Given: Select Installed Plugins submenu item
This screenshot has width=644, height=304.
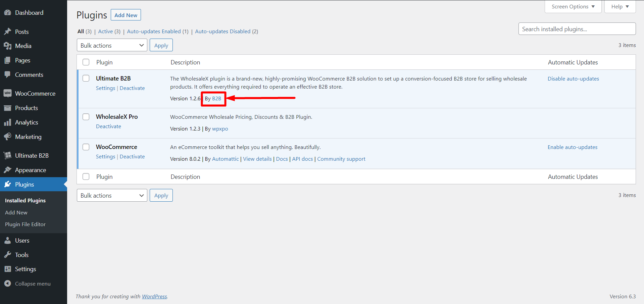Looking at the screenshot, I should click(x=25, y=200).
